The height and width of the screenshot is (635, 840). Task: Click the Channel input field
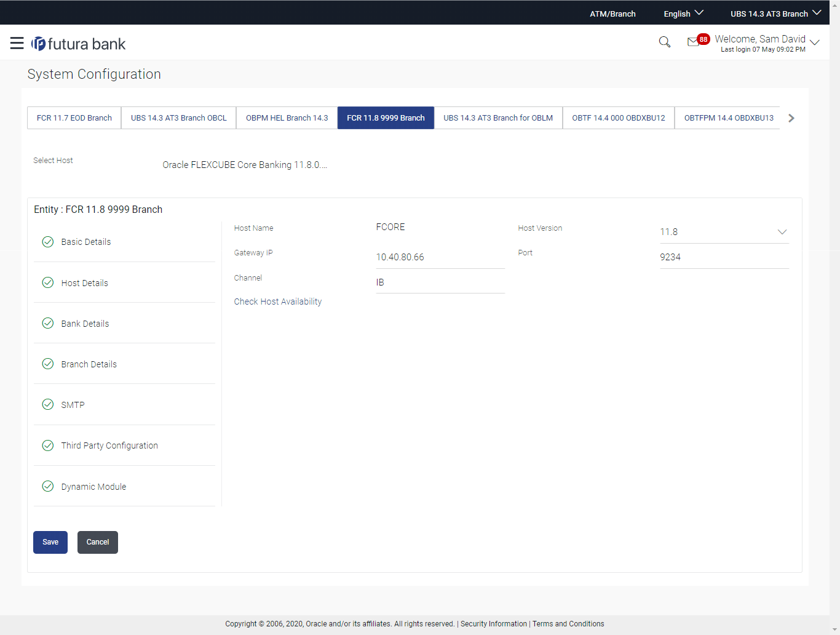coord(440,282)
